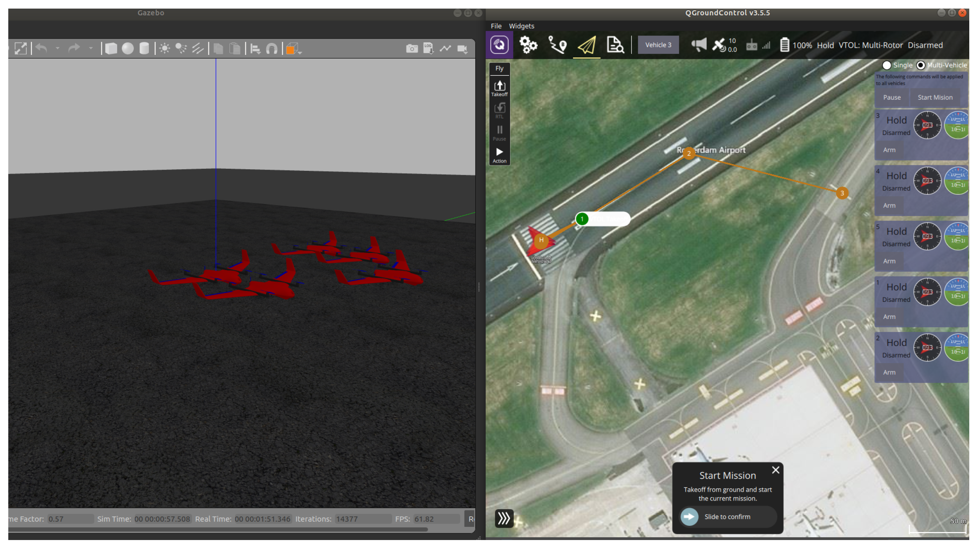Open the vehicle setup gears icon
980x548 pixels.
tap(528, 45)
